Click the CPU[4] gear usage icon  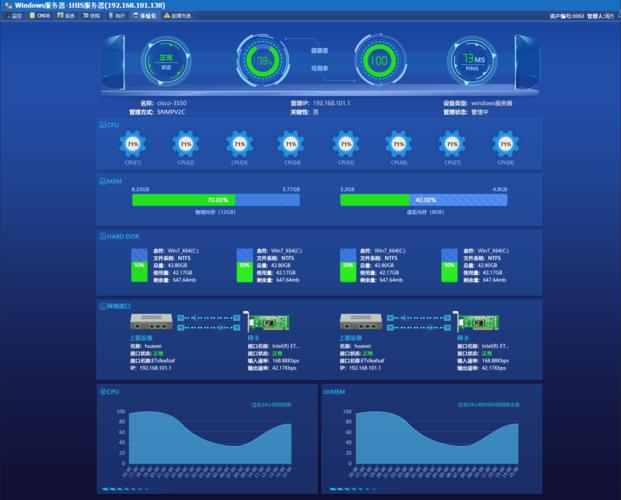pos(292,145)
